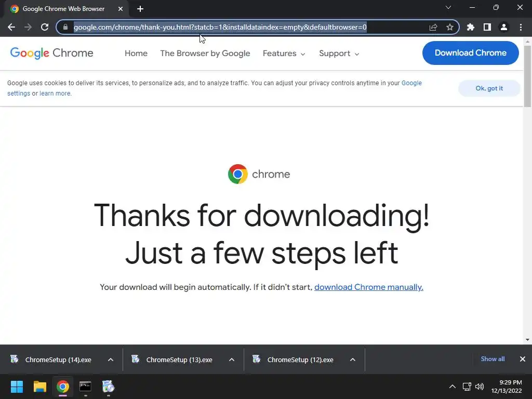The width and height of the screenshot is (532, 399).
Task: Show hidden system tray icons
Action: (x=453, y=387)
